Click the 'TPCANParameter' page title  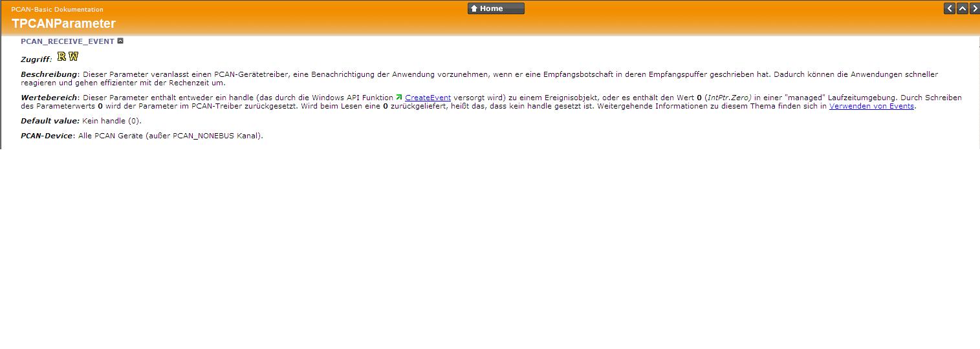click(63, 23)
